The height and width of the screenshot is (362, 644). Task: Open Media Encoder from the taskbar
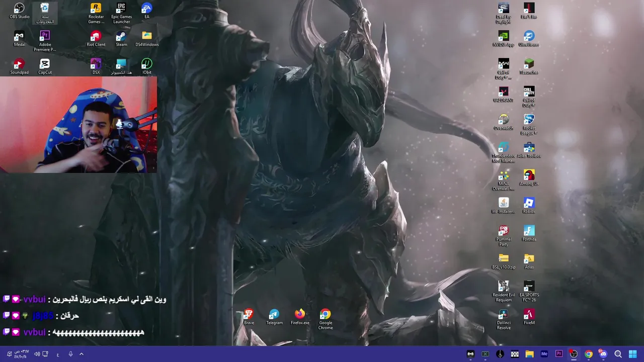tap(544, 354)
